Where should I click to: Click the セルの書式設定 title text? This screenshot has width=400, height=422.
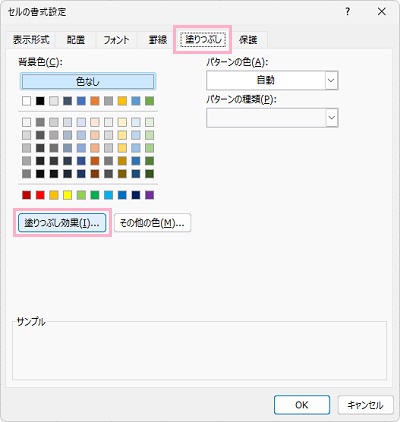tap(37, 12)
